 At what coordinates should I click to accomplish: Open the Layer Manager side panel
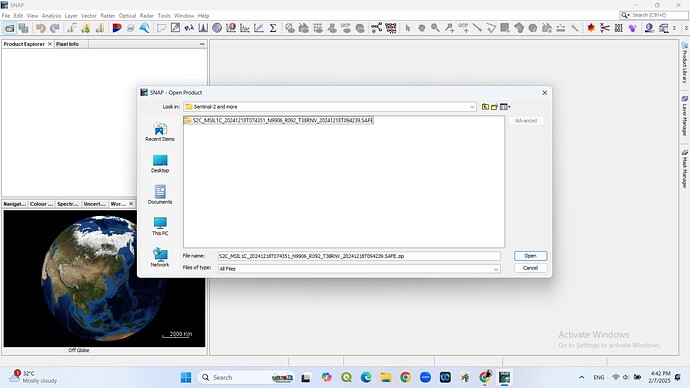(685, 116)
